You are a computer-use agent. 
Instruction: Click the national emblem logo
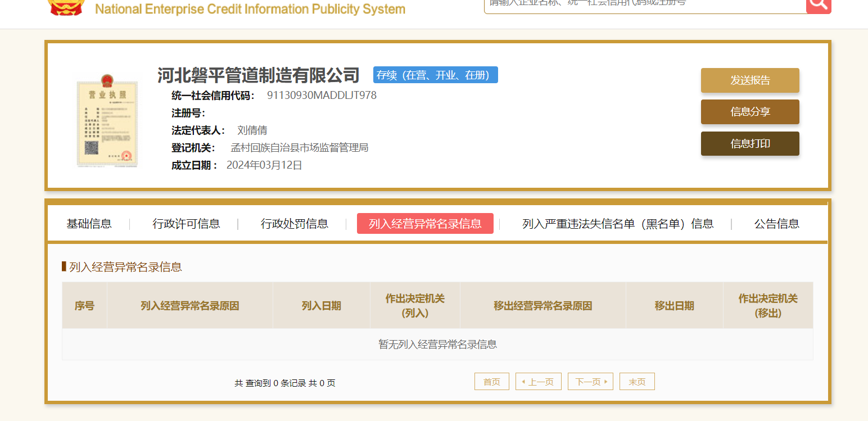pos(65,7)
